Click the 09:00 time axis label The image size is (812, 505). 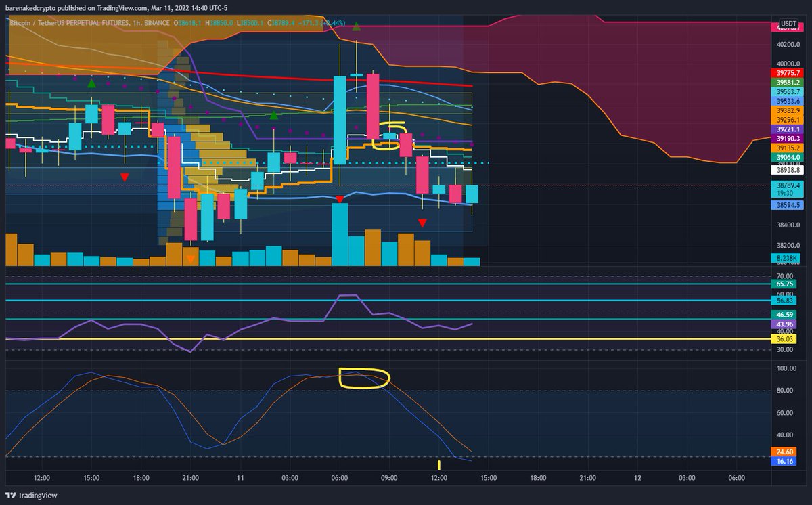[389, 478]
